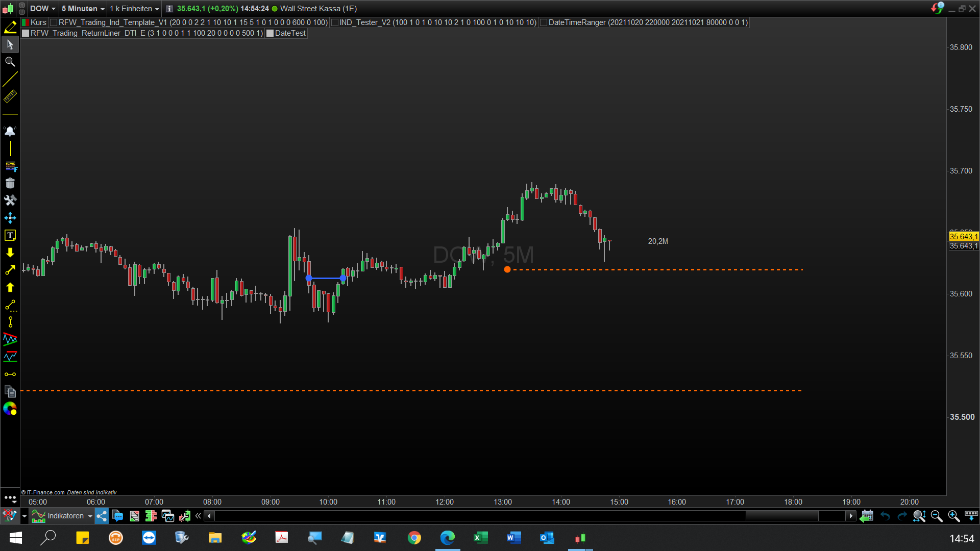Choose the yellow down arrow tool
Image resolution: width=980 pixels, height=551 pixels.
[x=10, y=253]
